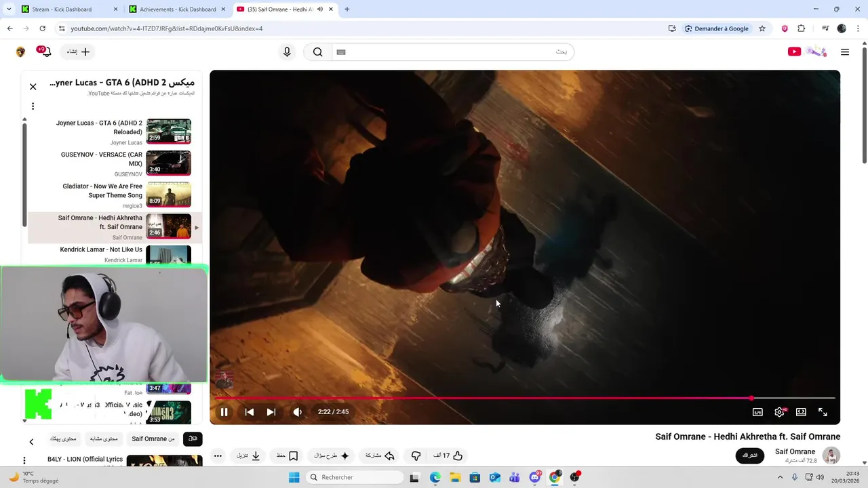The height and width of the screenshot is (488, 868).
Task: Save the video with the bookmark button
Action: 288,456
